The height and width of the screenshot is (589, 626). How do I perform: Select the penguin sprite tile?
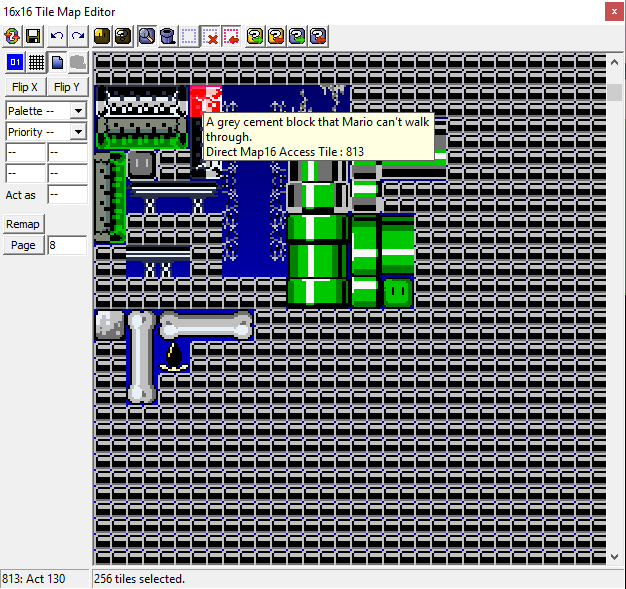click(174, 356)
